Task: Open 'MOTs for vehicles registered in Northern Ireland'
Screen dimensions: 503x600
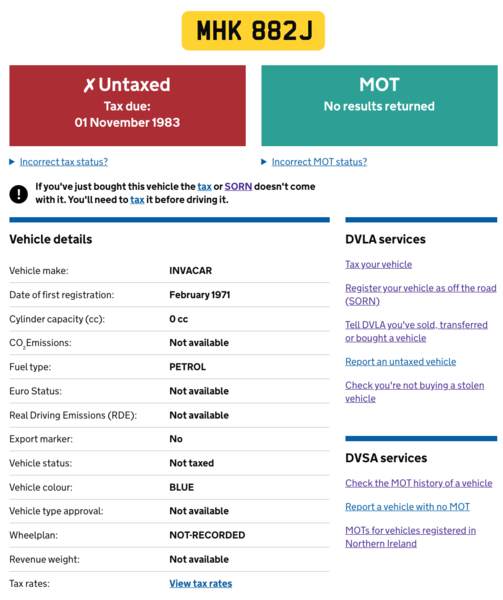Action: pos(411,537)
